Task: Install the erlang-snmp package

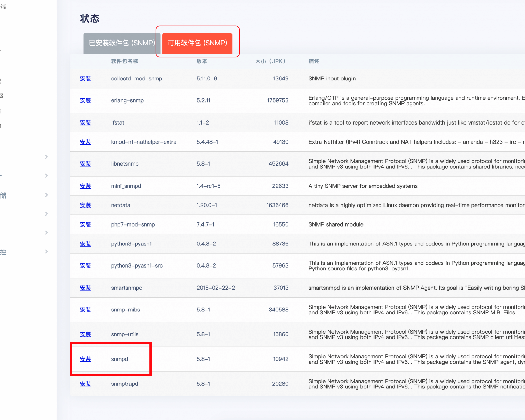Action: pyautogui.click(x=85, y=100)
